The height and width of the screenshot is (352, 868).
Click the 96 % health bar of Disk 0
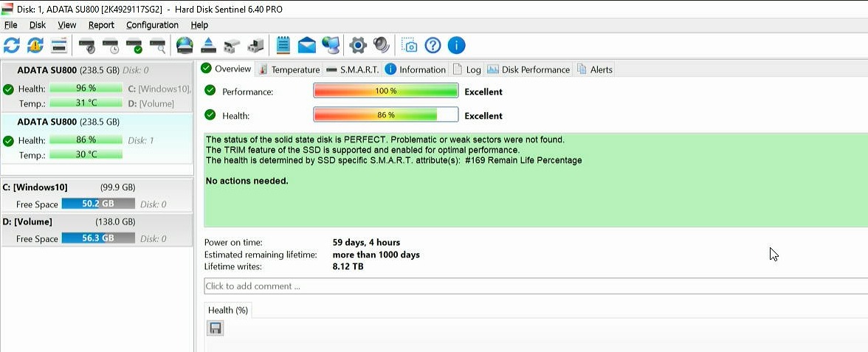[86, 88]
